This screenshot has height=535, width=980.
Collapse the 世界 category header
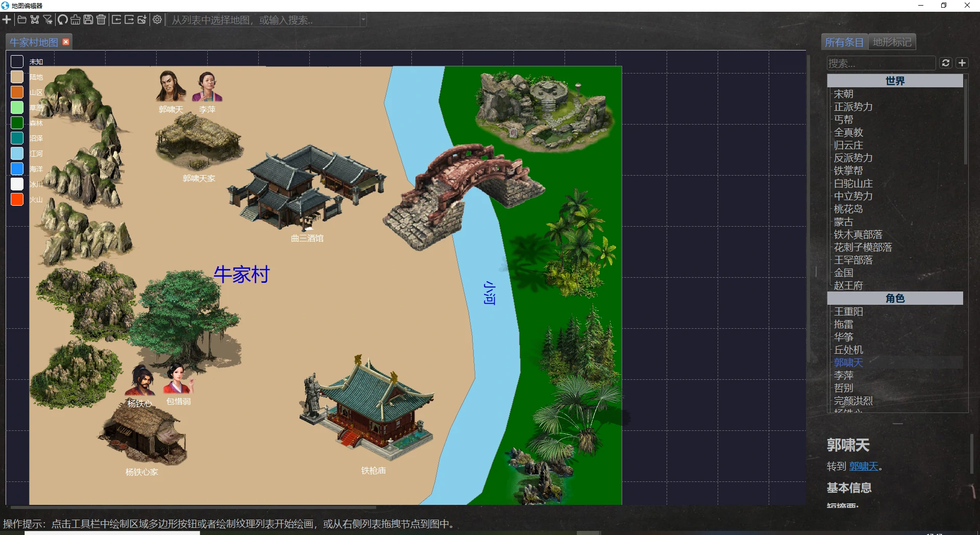(895, 81)
